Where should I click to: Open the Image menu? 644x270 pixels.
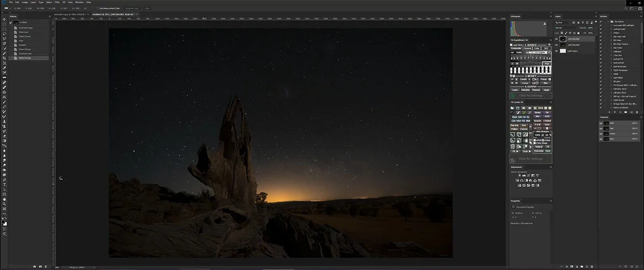pyautogui.click(x=25, y=2)
